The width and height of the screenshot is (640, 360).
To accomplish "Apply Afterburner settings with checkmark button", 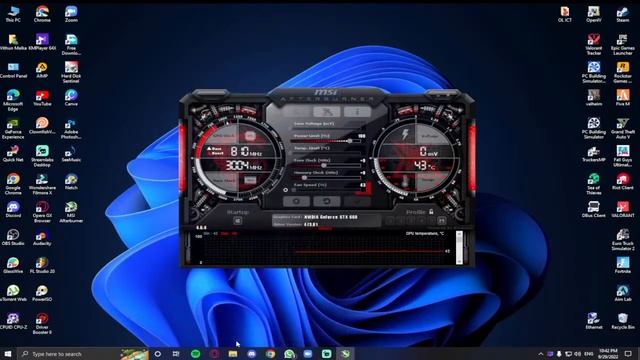I will pyautogui.click(x=357, y=201).
